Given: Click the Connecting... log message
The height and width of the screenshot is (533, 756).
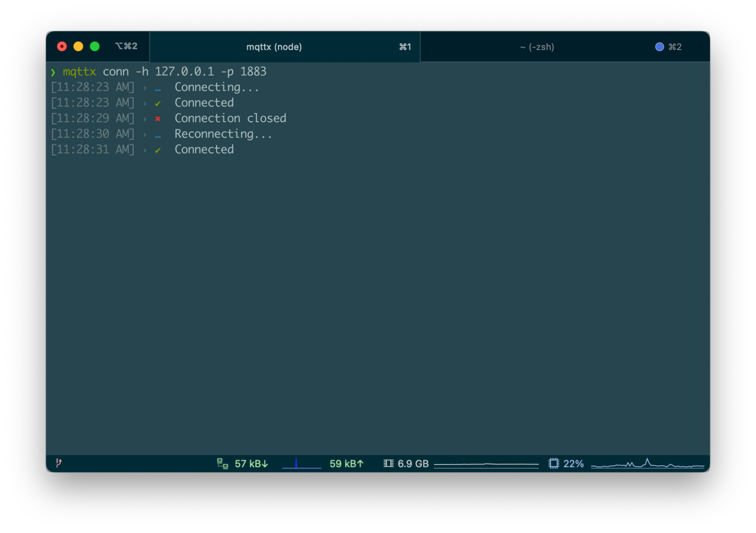Looking at the screenshot, I should (216, 88).
